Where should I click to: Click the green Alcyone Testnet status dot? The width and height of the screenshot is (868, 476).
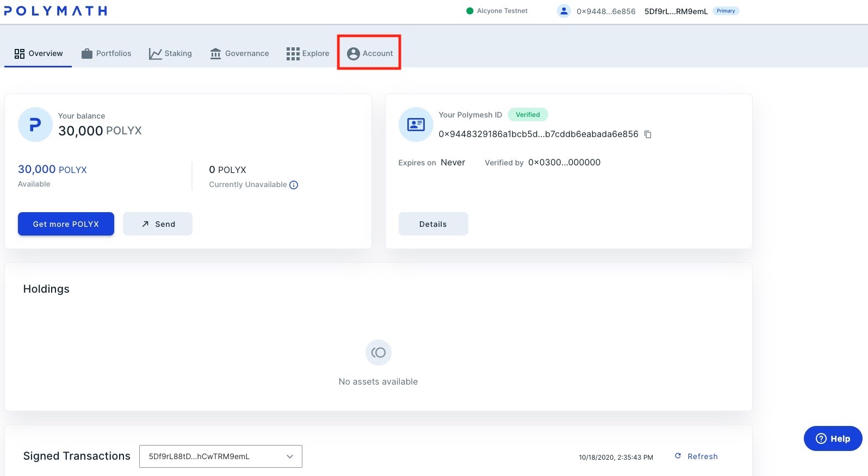(x=470, y=11)
